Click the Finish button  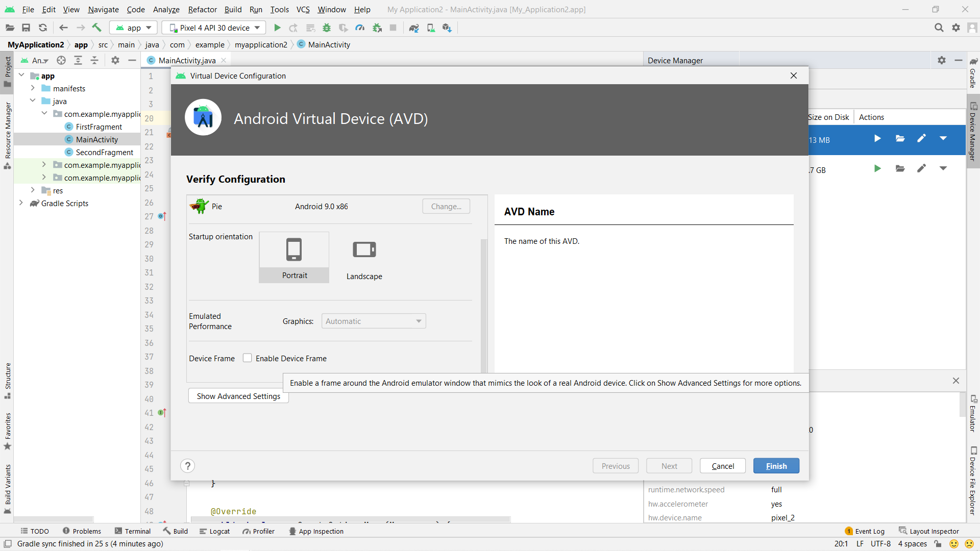click(776, 466)
